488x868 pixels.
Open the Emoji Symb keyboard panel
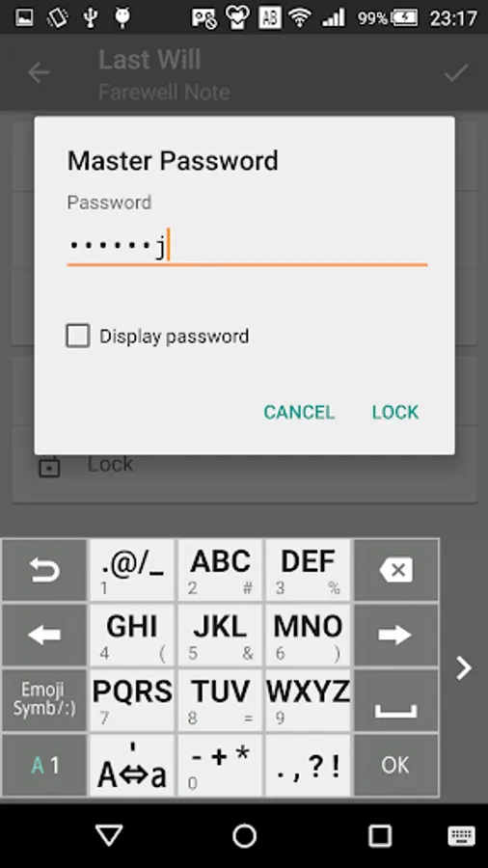[x=44, y=700]
